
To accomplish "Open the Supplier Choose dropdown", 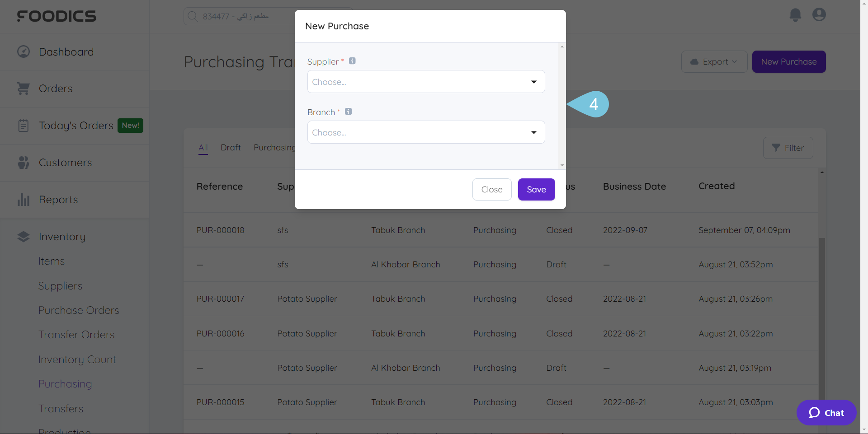I will [x=425, y=82].
